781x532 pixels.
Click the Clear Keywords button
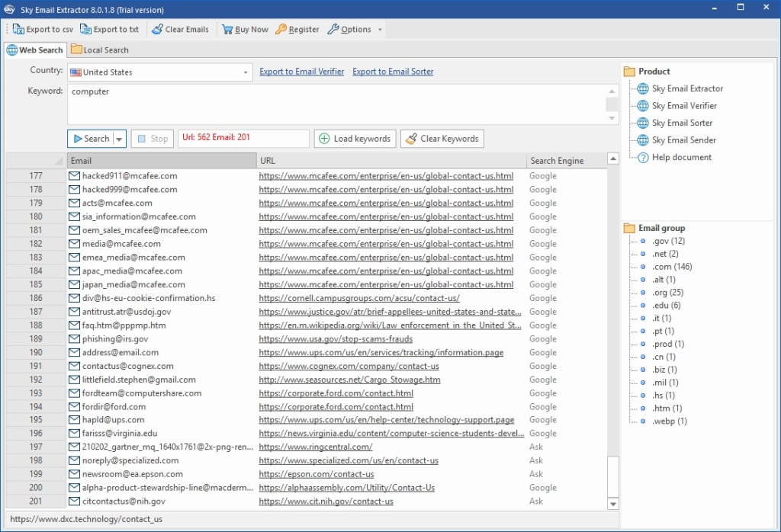[x=442, y=139]
